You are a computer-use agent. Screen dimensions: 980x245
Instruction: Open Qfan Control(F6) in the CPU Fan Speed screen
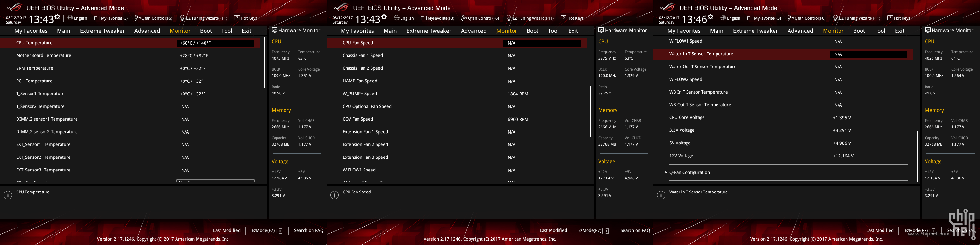480,18
